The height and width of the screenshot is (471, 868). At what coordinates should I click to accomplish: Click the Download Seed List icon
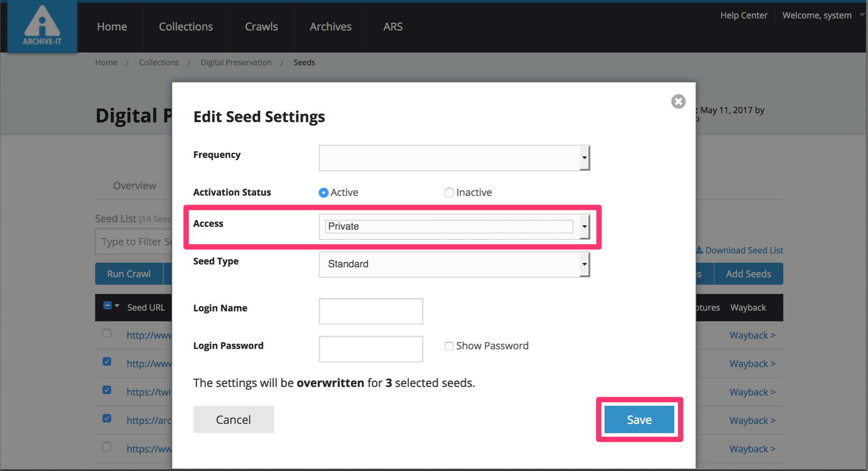[699, 250]
